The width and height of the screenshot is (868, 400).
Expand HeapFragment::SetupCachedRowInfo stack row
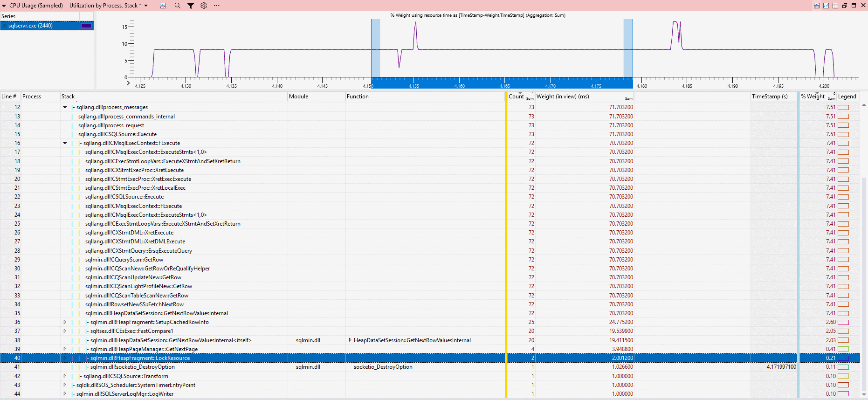[65, 322]
